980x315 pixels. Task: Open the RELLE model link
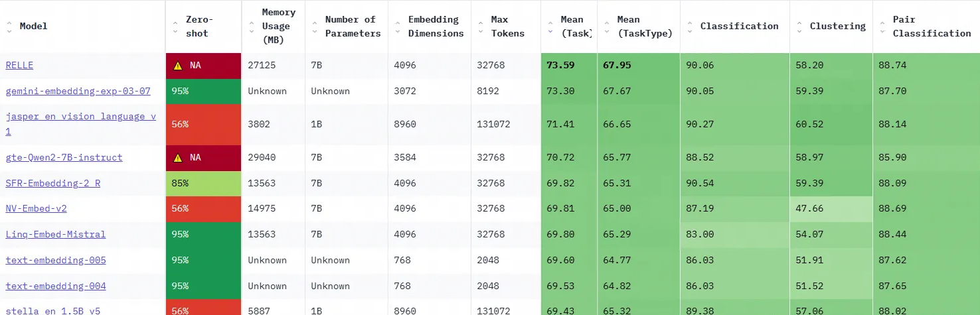tap(19, 66)
